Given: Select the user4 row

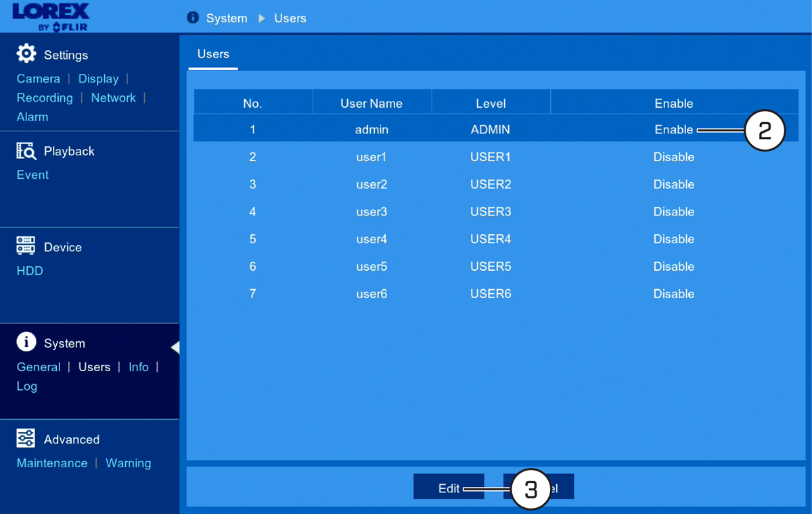Looking at the screenshot, I should [496, 239].
